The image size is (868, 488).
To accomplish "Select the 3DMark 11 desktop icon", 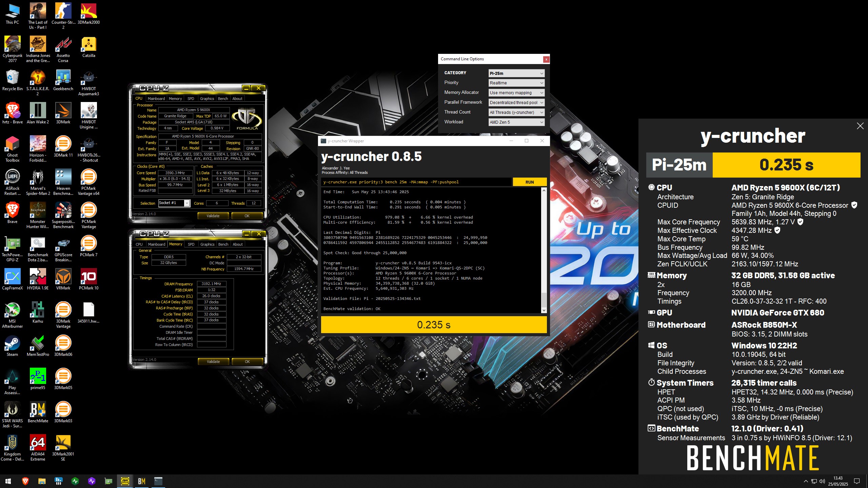I will pyautogui.click(x=63, y=147).
